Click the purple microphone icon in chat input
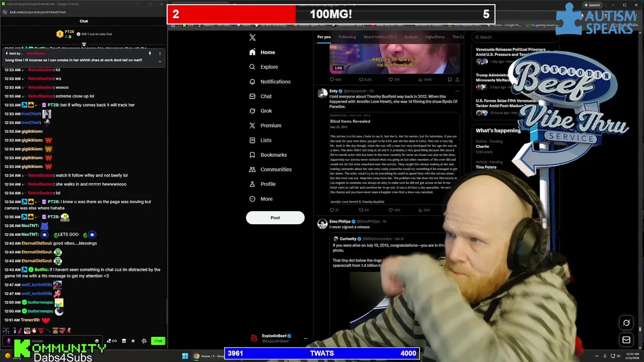Viewport: 644px width, 362px height. (9, 341)
